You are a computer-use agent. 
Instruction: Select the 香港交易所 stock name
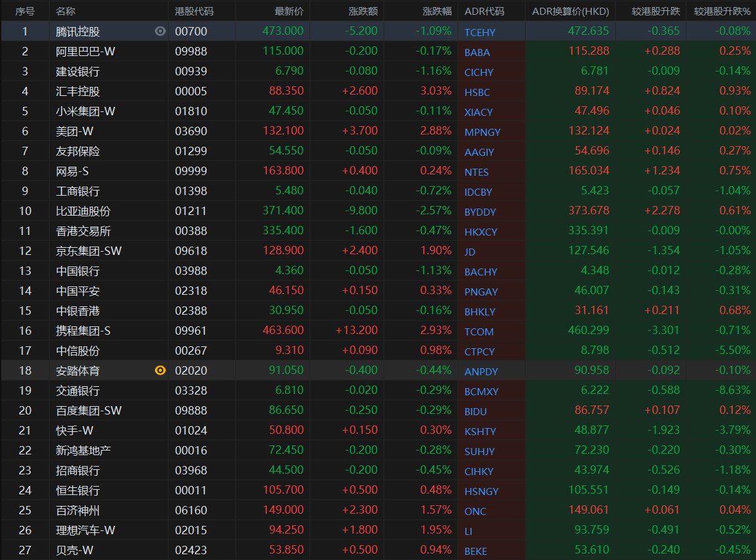83,231
